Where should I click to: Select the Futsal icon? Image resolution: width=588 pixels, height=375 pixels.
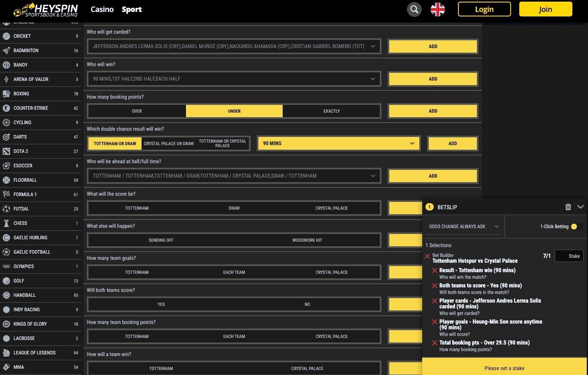click(x=6, y=209)
